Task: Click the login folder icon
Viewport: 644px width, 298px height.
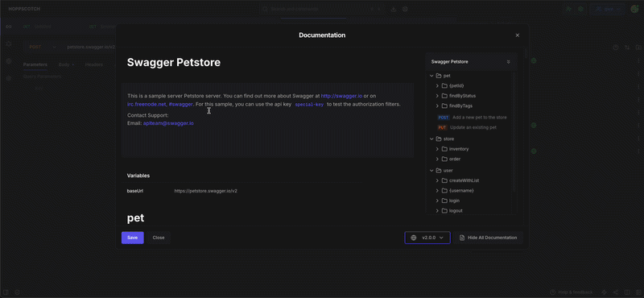Action: [444, 201]
